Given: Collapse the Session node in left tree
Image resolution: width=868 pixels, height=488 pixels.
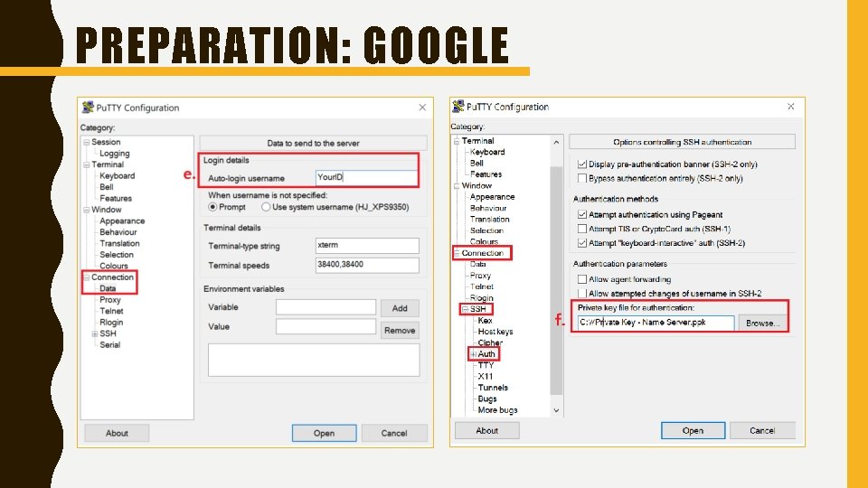Looking at the screenshot, I should 87,142.
